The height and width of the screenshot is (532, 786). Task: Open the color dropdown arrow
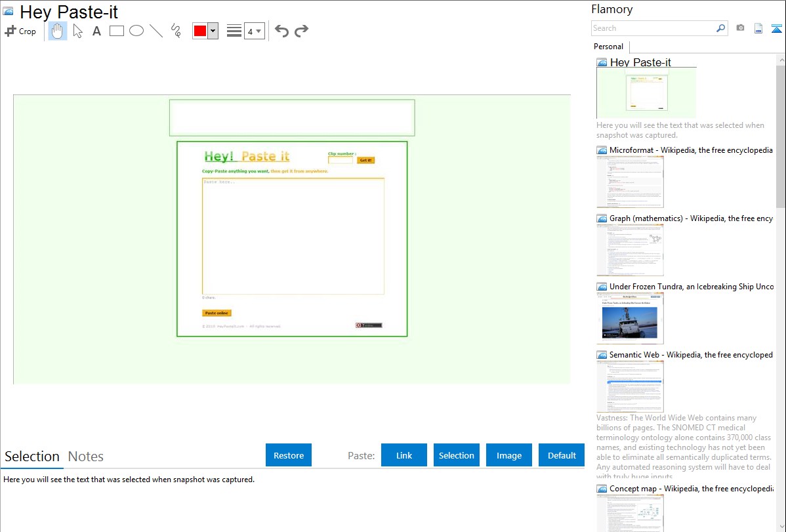click(213, 31)
